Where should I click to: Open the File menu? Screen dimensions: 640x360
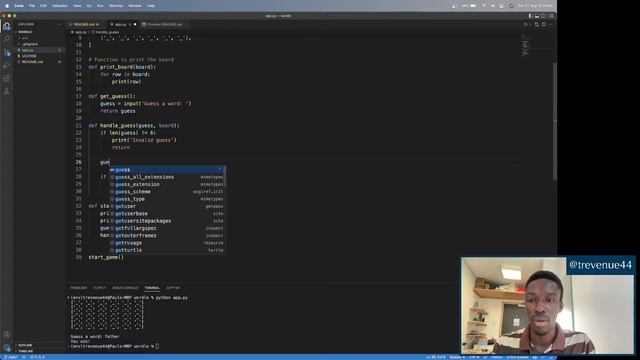(x=32, y=6)
